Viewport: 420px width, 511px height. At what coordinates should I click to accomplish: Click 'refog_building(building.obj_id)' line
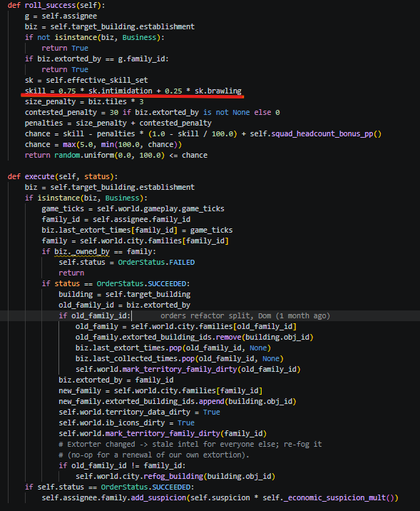(175, 476)
